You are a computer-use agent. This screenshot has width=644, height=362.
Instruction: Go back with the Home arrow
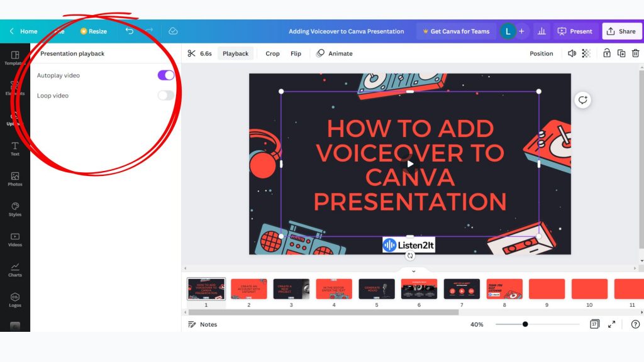pos(23,31)
